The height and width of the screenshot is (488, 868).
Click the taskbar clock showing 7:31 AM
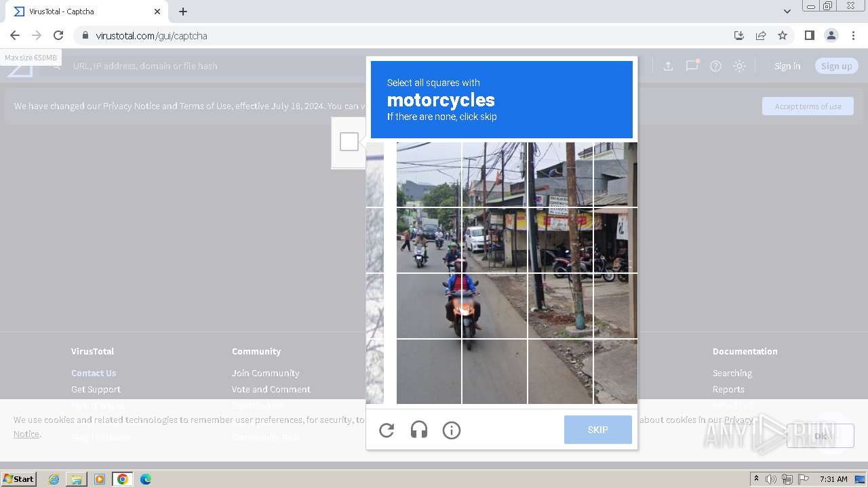[x=833, y=479]
